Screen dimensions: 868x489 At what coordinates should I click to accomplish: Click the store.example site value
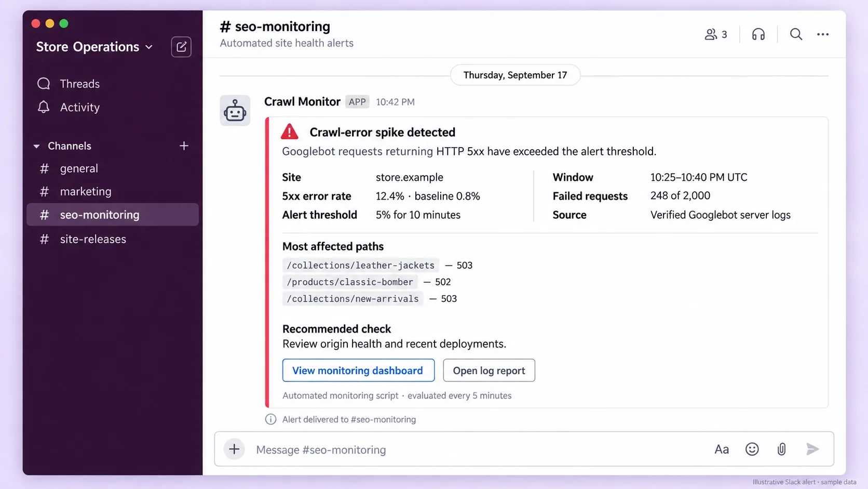pos(410,177)
